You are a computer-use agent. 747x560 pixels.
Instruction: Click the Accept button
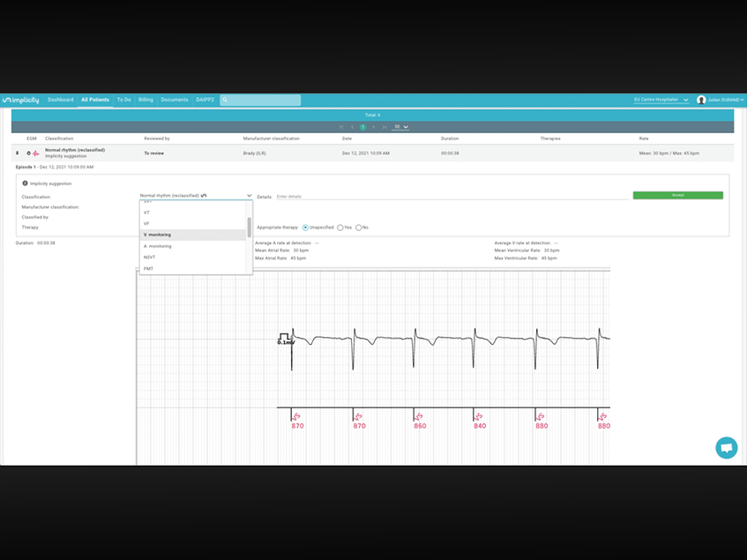pyautogui.click(x=677, y=194)
